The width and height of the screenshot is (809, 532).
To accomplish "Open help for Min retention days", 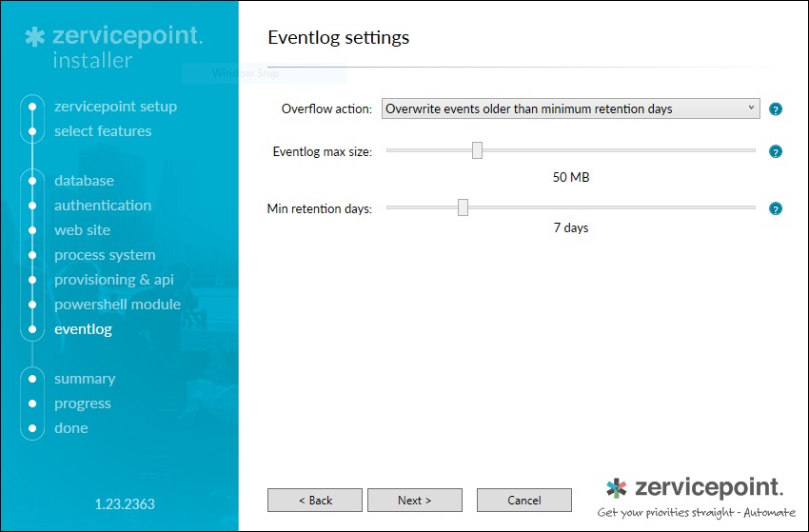I will 776,209.
